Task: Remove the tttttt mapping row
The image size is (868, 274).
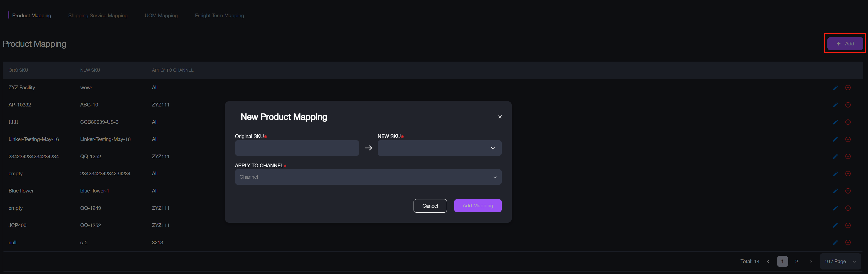Action: (848, 122)
